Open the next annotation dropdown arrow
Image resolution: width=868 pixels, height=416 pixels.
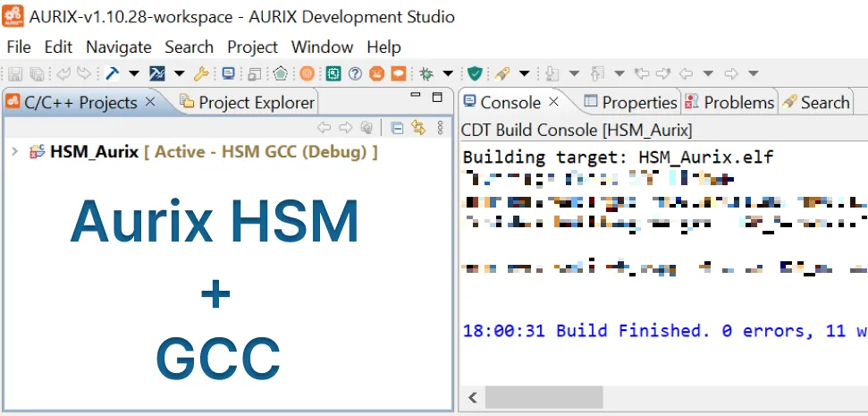574,73
